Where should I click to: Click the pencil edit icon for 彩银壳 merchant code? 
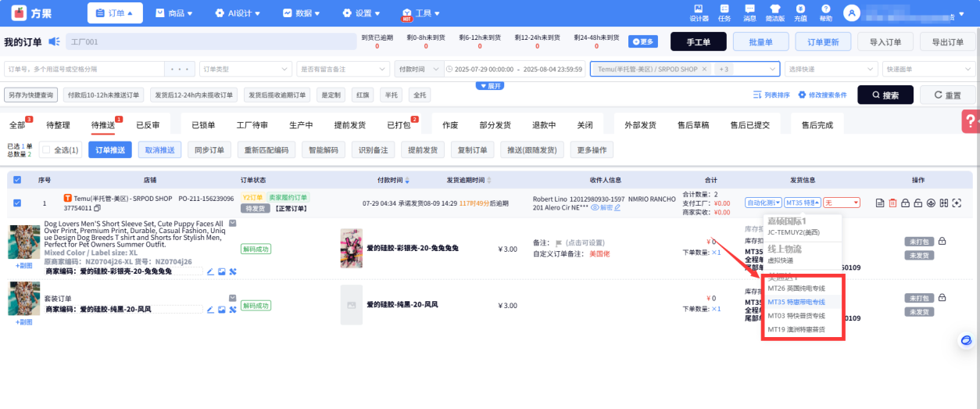click(x=209, y=271)
